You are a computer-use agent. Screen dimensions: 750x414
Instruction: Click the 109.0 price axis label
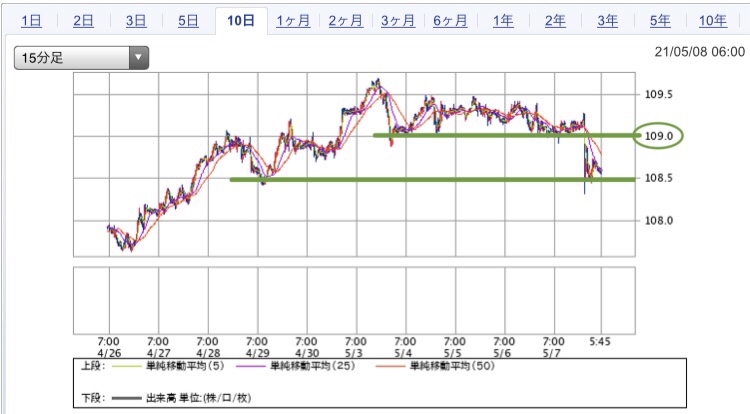pyautogui.click(x=658, y=136)
